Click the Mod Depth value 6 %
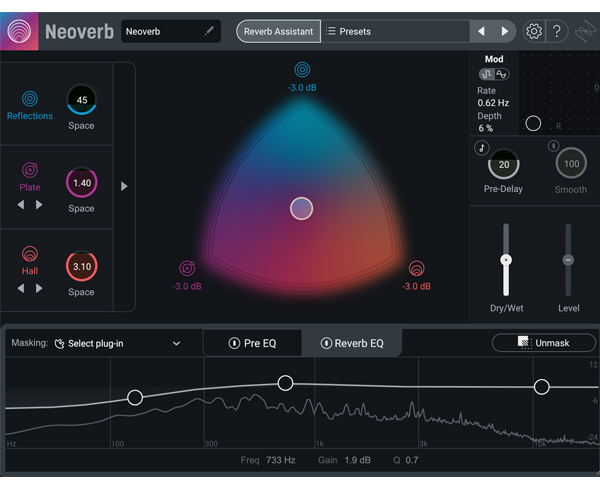600x491 pixels. point(485,128)
